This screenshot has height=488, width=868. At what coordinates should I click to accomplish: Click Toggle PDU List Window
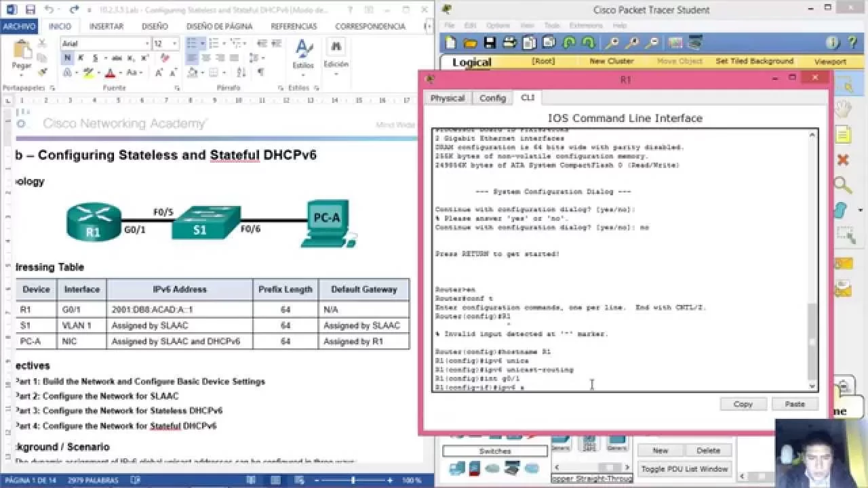point(684,468)
